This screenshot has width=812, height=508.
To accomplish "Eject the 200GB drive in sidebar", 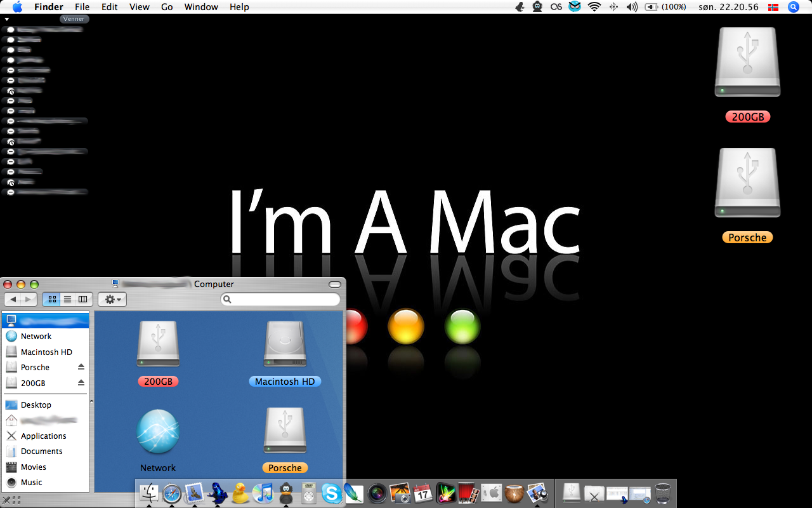I will tap(81, 383).
